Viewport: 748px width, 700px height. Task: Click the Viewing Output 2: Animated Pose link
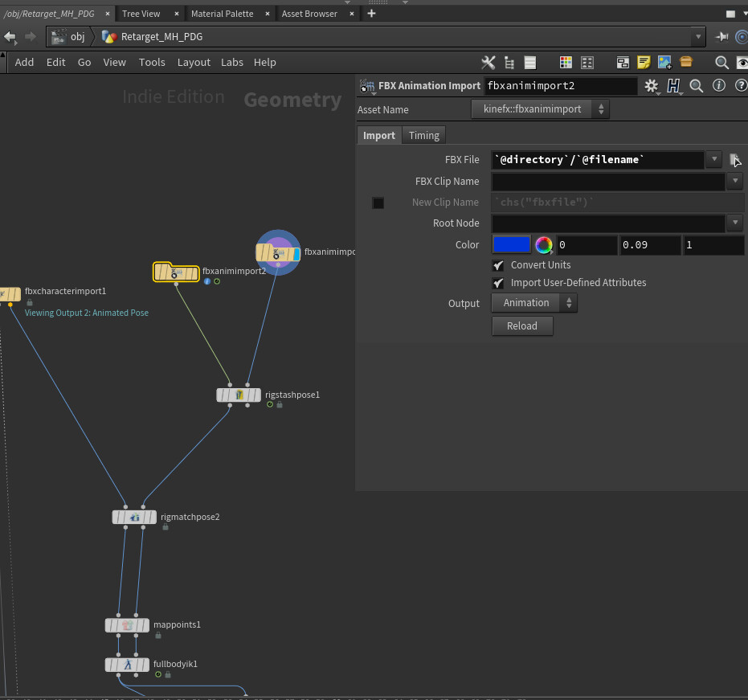pyautogui.click(x=87, y=312)
